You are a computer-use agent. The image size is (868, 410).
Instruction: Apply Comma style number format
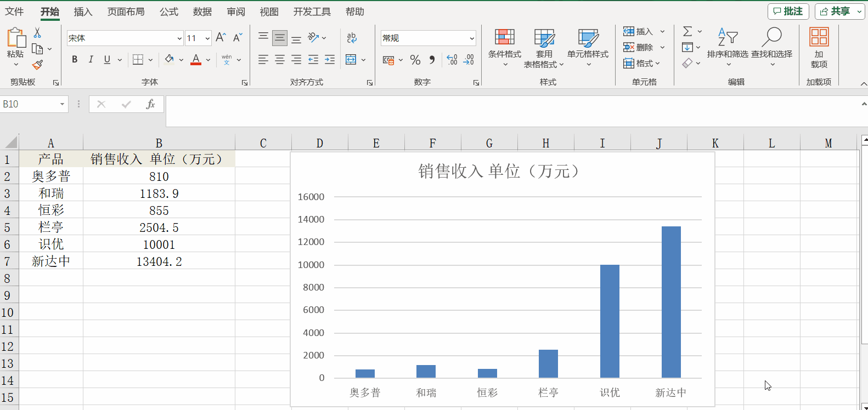(x=432, y=59)
